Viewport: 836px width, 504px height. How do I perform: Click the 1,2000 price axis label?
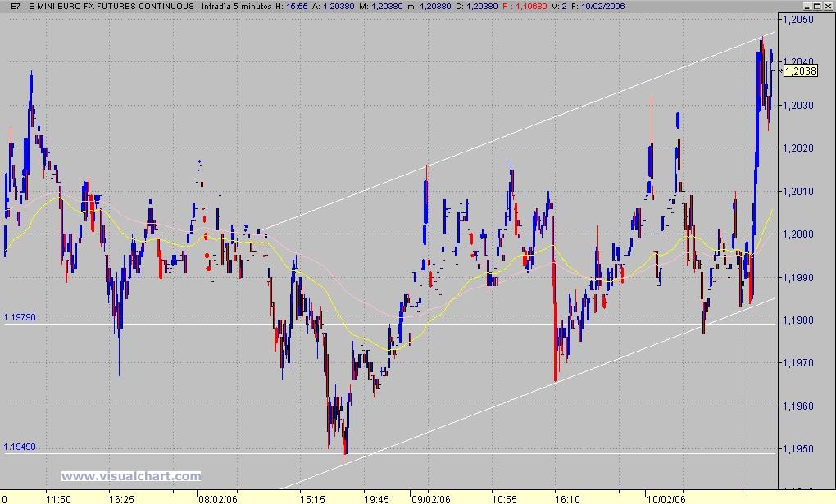pos(798,234)
